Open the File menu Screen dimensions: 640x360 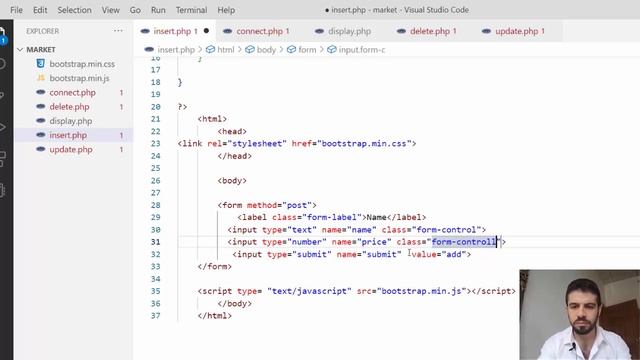pyautogui.click(x=16, y=10)
